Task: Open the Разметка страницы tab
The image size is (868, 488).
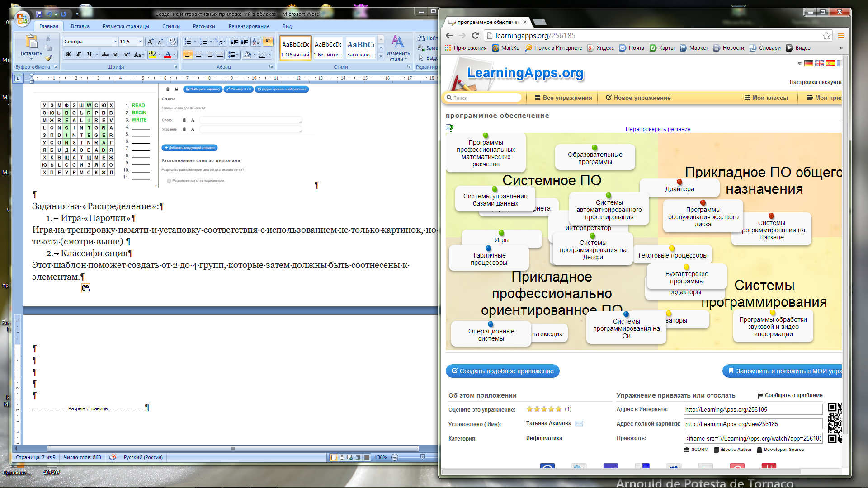Action: [x=126, y=26]
